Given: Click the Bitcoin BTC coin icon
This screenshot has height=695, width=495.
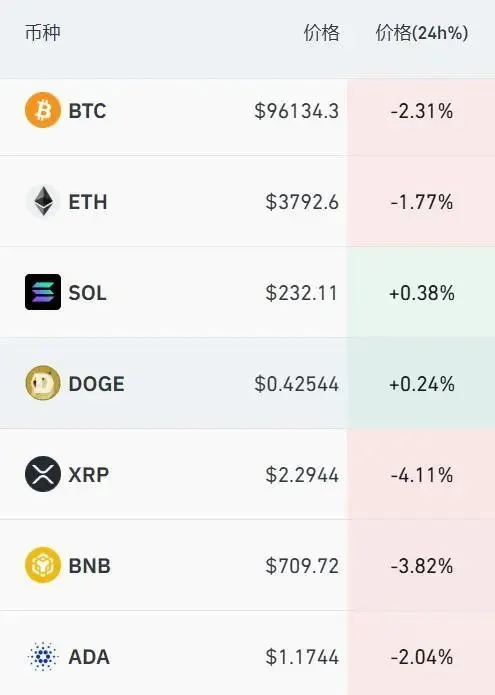Looking at the screenshot, I should click(43, 110).
